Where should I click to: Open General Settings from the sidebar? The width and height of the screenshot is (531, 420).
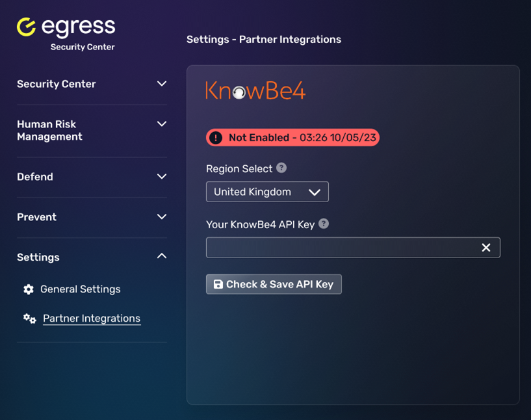point(81,289)
